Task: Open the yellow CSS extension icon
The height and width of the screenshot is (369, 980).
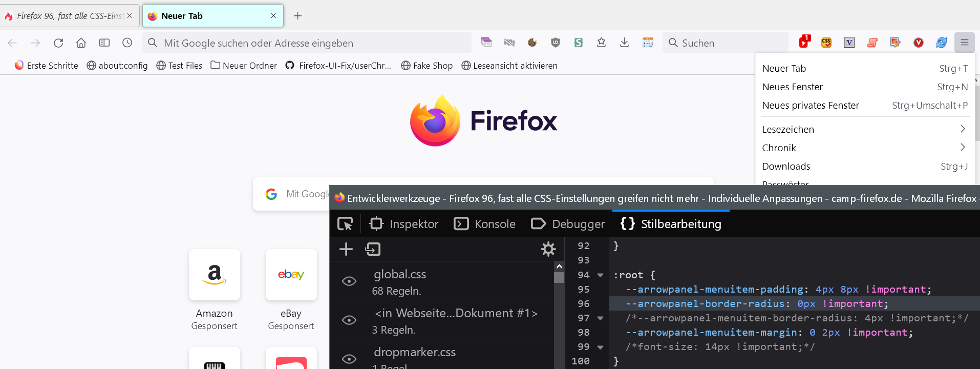Action: 826,43
